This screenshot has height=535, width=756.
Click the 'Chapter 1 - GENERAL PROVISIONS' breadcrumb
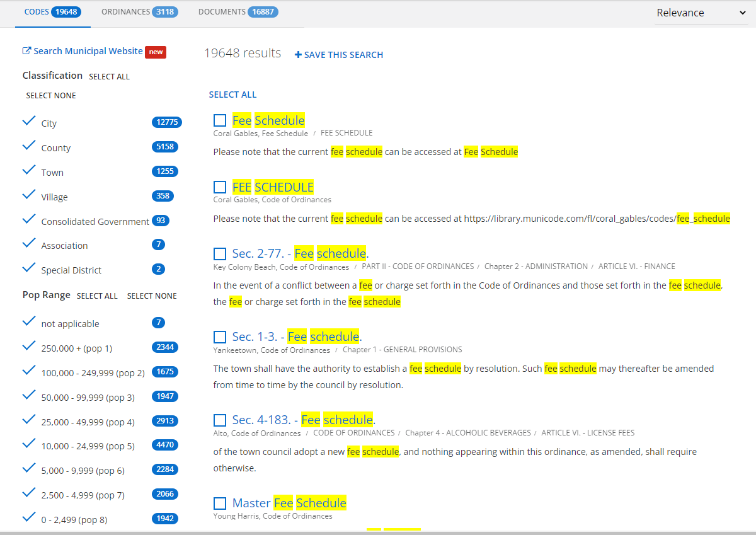coord(403,350)
